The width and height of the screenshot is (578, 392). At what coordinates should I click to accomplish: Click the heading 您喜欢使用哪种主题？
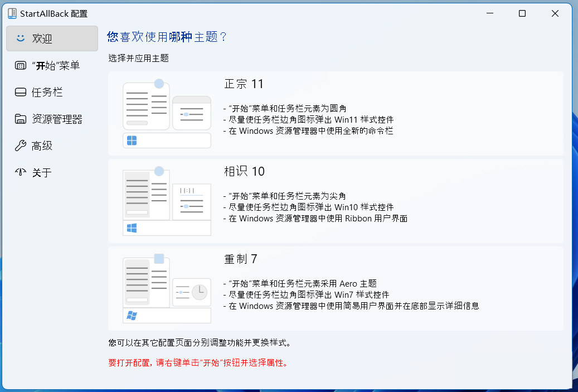click(x=167, y=37)
